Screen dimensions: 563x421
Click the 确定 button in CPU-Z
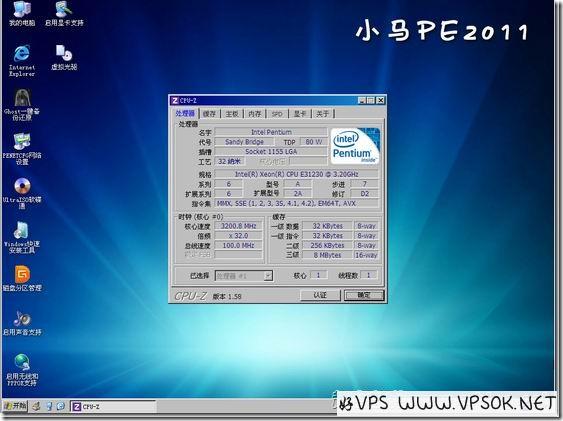point(364,295)
